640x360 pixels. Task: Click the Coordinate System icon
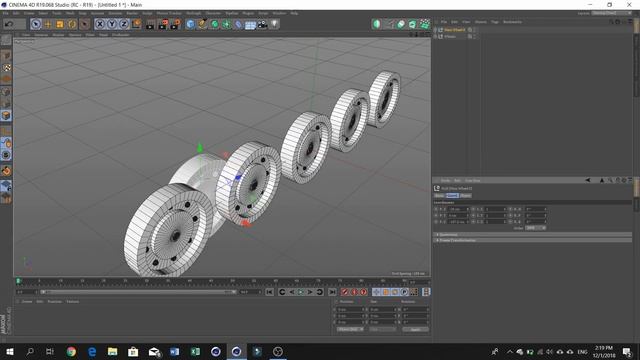coord(136,24)
